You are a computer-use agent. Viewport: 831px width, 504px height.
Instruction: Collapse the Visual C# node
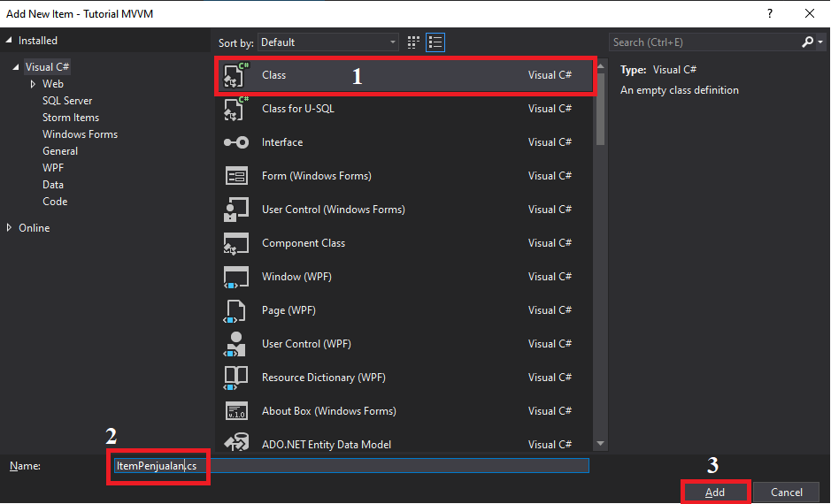pos(15,67)
